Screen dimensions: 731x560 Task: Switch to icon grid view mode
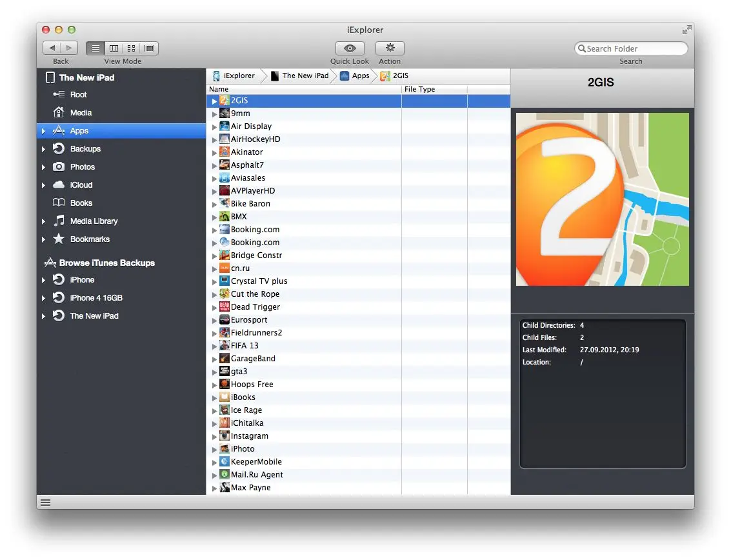click(132, 48)
